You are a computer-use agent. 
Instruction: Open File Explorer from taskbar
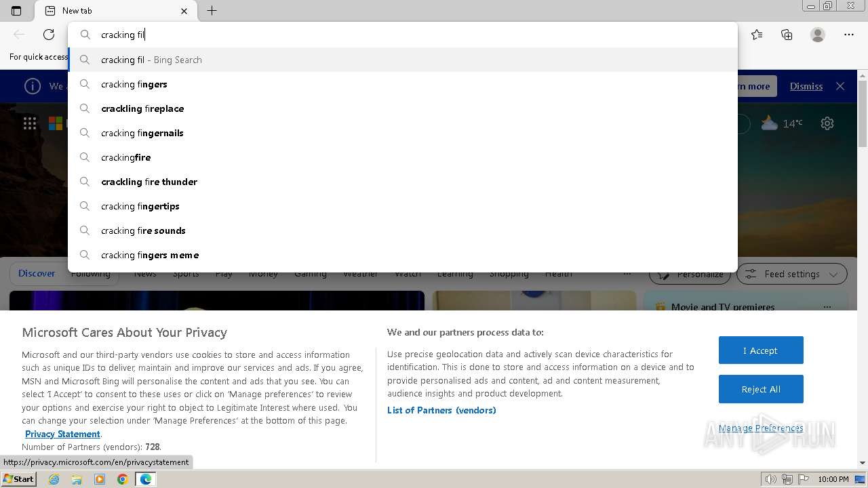[x=77, y=479]
